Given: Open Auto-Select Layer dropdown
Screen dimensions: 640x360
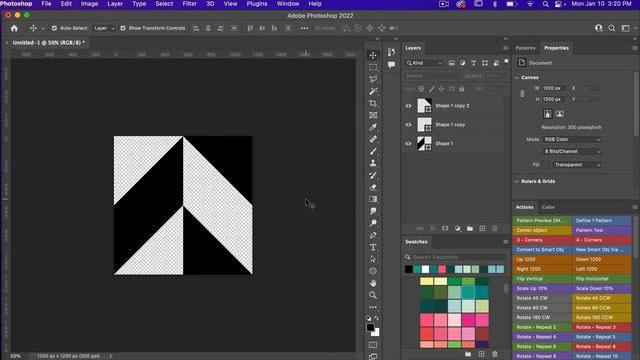Looking at the screenshot, I should [x=104, y=28].
